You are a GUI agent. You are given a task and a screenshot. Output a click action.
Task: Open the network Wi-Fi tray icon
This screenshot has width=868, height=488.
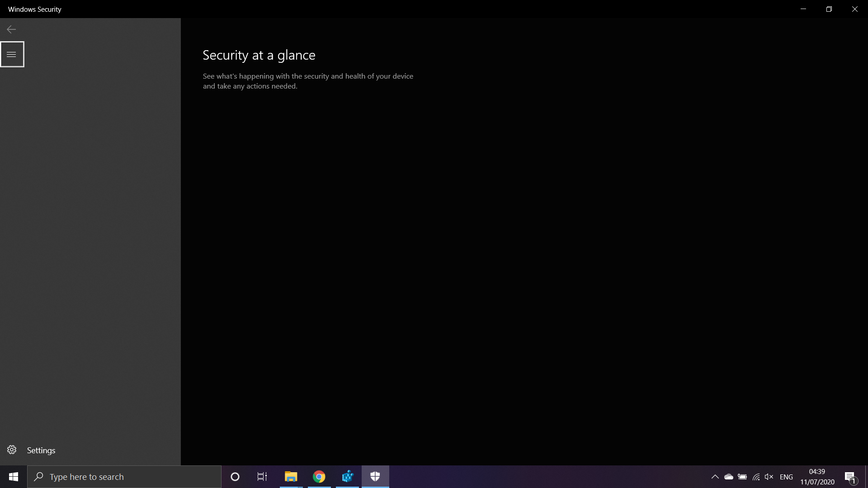(x=756, y=477)
